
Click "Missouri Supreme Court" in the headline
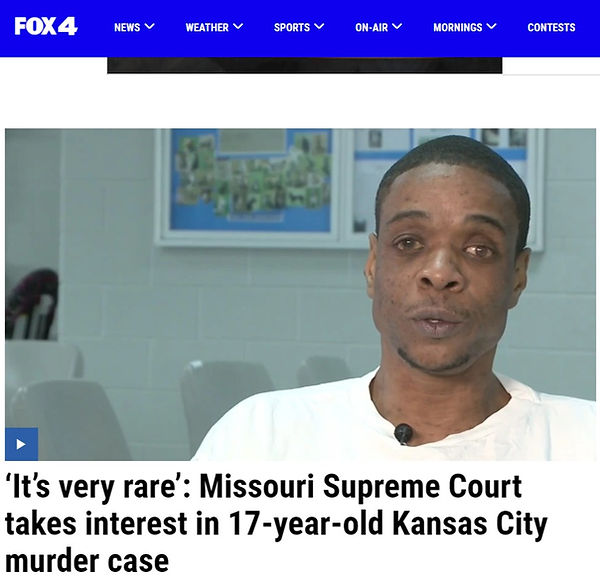coord(361,486)
